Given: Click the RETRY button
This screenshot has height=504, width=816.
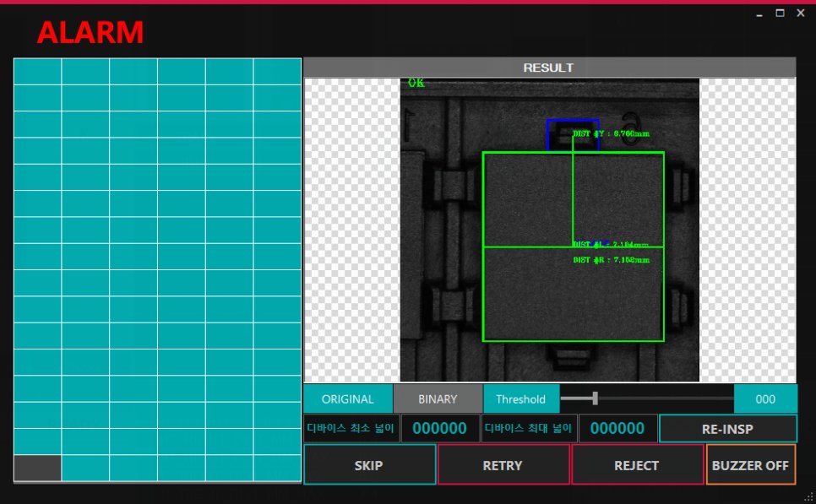Looking at the screenshot, I should pyautogui.click(x=503, y=465).
